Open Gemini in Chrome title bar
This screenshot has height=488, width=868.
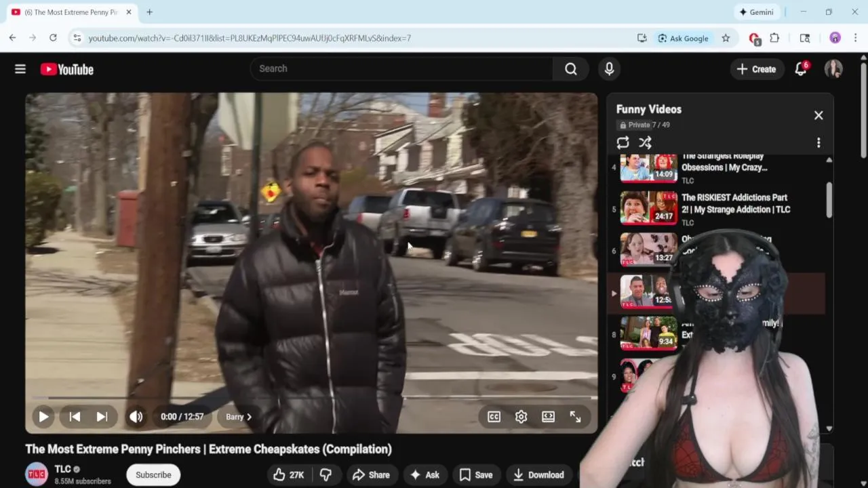click(x=757, y=12)
